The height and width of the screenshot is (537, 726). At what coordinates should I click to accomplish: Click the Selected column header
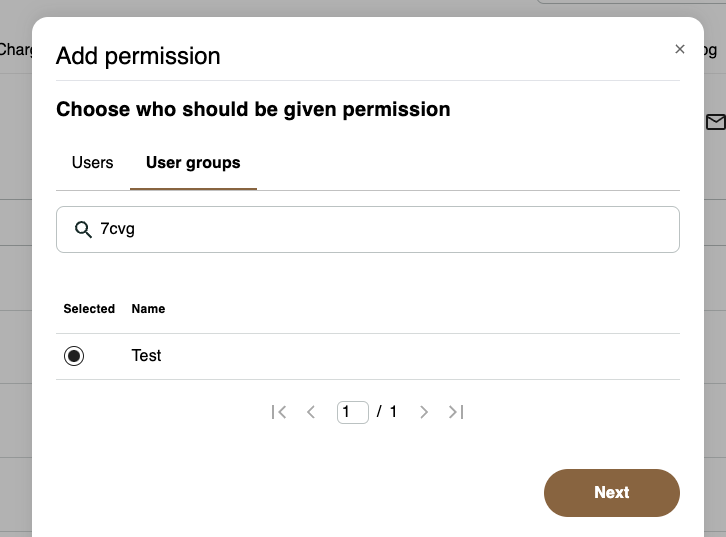click(x=89, y=309)
